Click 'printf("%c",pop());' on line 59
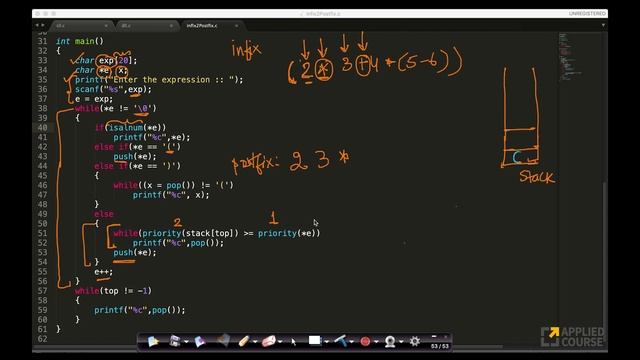Viewport: 640px width, 360px height. [140, 310]
